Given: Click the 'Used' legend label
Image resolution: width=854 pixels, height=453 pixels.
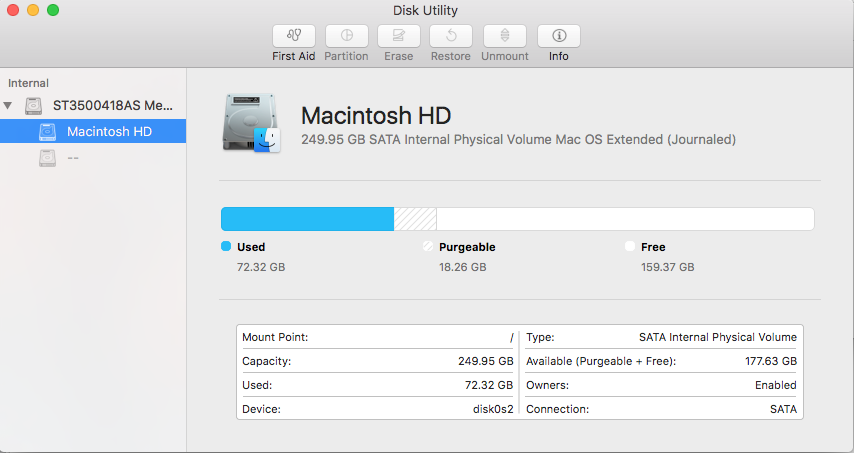Looking at the screenshot, I should (x=251, y=247).
